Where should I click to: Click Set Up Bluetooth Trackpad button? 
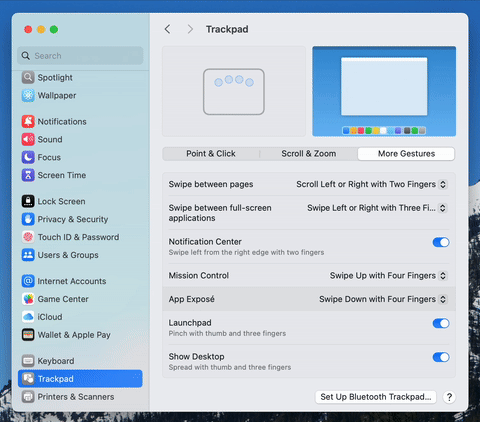(376, 397)
